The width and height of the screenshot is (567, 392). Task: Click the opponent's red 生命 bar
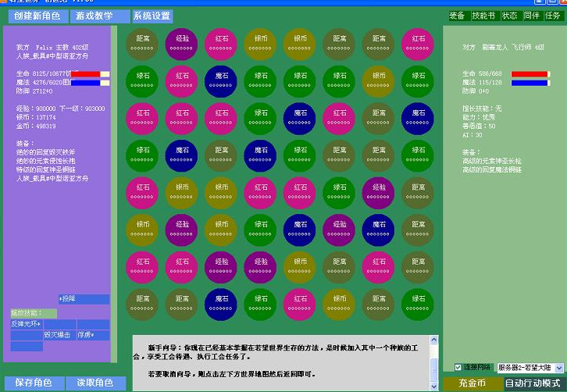530,74
